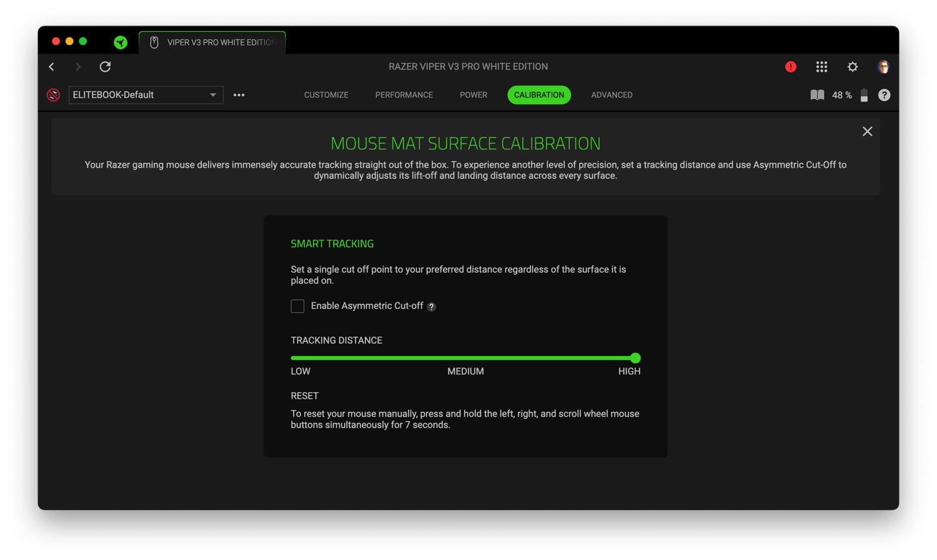Open help with the question mark icon
Image resolution: width=937 pixels, height=560 pixels.
pyautogui.click(x=884, y=95)
